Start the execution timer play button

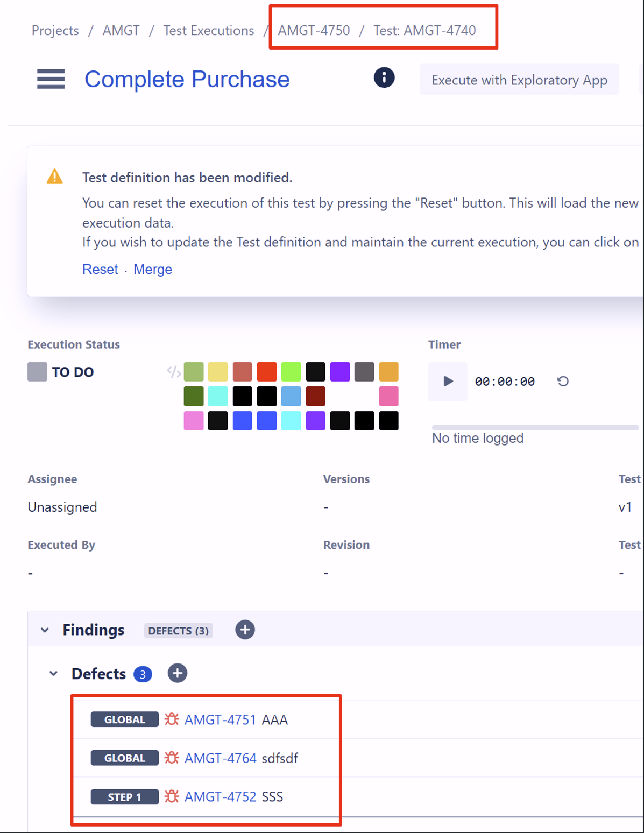(448, 382)
